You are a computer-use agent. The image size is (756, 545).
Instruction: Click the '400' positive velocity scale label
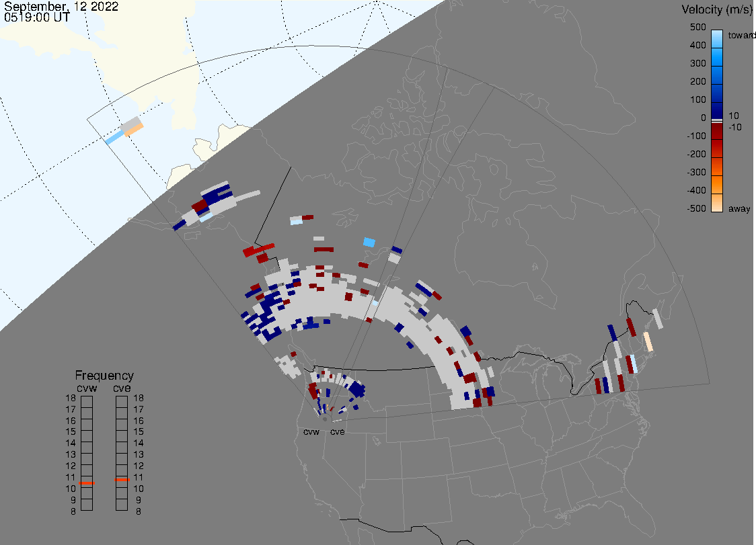[x=697, y=45]
